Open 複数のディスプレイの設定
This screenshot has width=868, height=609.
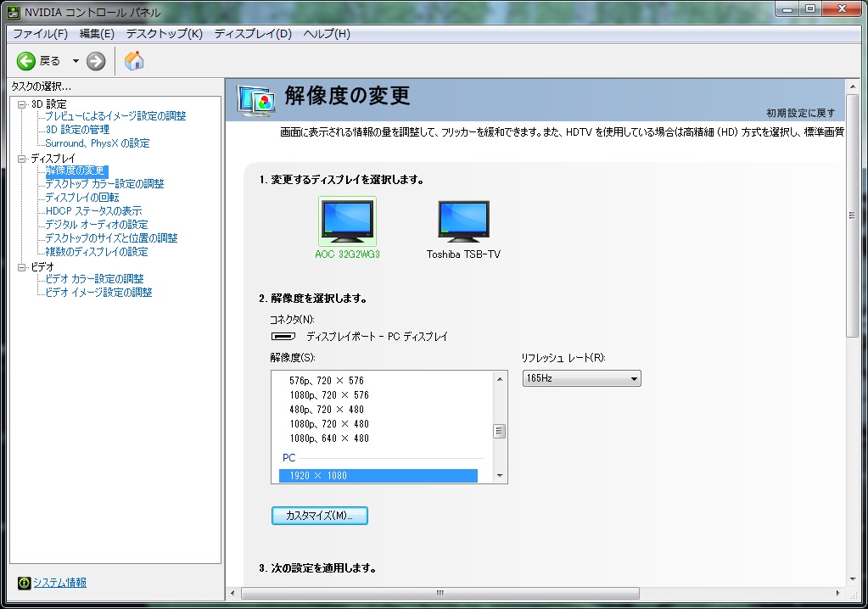click(x=97, y=252)
